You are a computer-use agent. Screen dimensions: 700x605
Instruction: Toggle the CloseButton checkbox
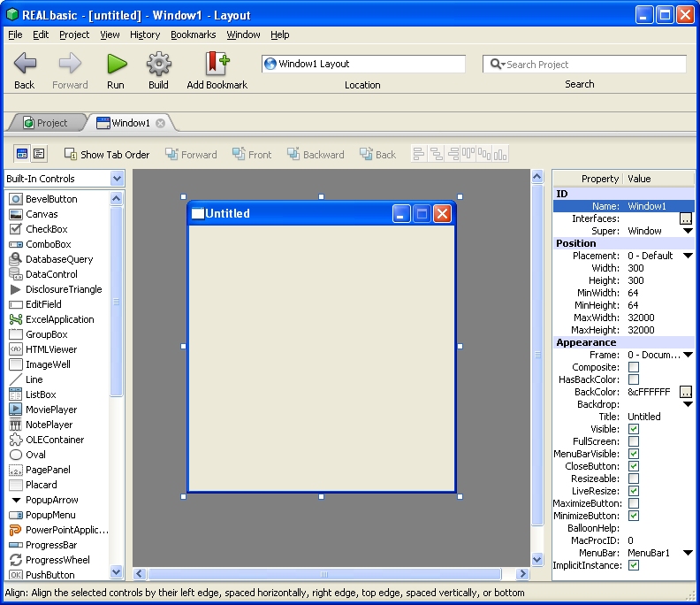point(634,466)
